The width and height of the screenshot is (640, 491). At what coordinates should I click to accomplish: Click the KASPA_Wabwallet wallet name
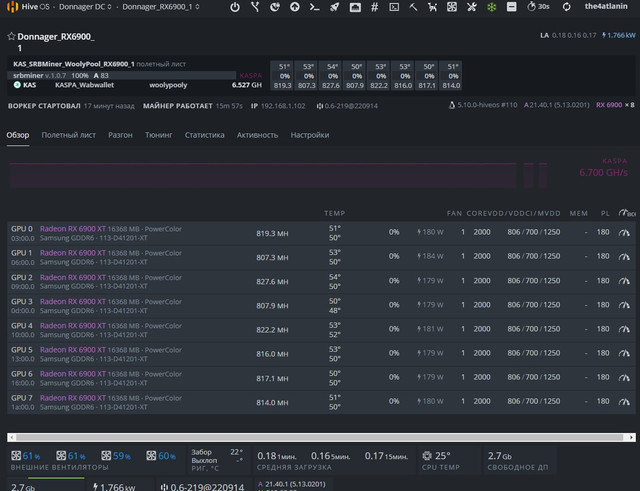[x=84, y=85]
